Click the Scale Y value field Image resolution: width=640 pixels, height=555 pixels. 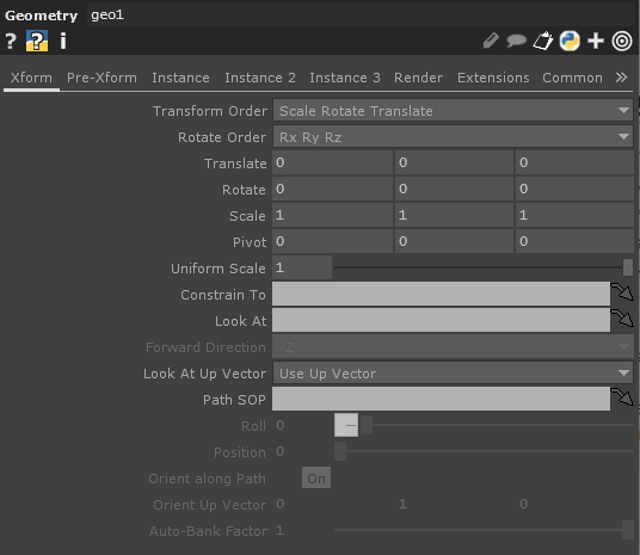pos(453,215)
